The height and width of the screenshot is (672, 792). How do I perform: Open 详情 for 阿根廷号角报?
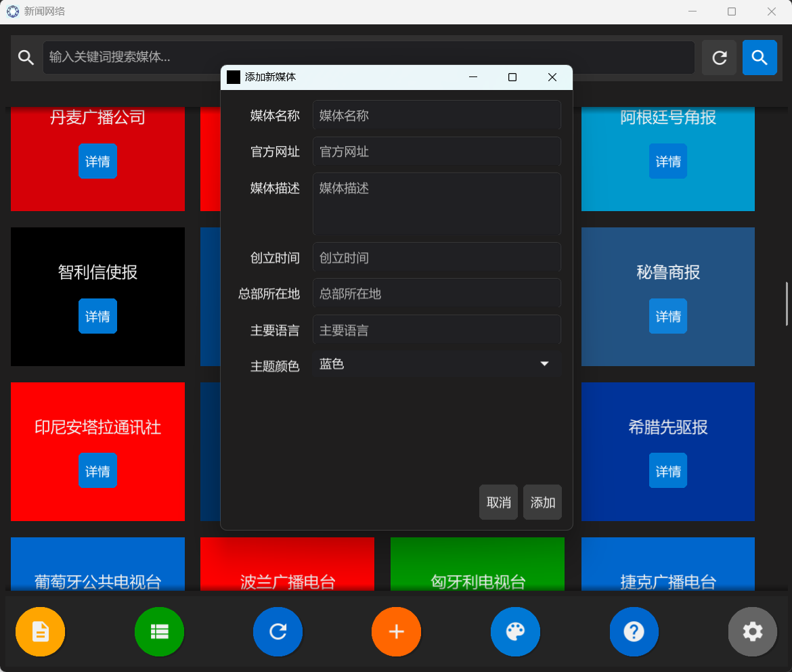pyautogui.click(x=668, y=161)
